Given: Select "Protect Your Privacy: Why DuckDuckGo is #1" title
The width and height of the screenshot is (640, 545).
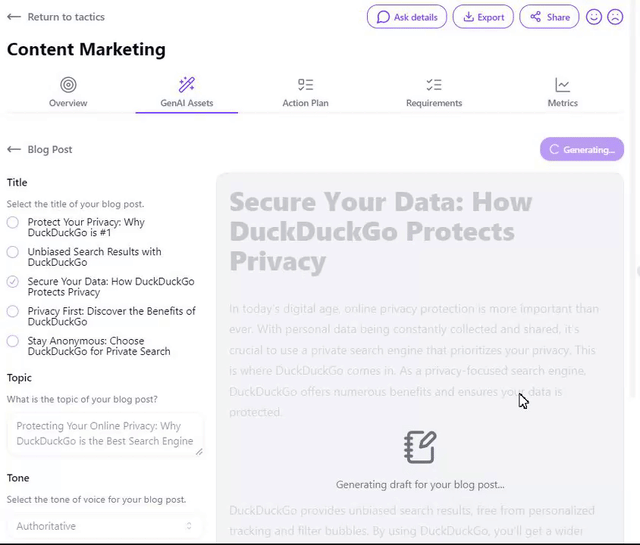Looking at the screenshot, I should tap(13, 222).
